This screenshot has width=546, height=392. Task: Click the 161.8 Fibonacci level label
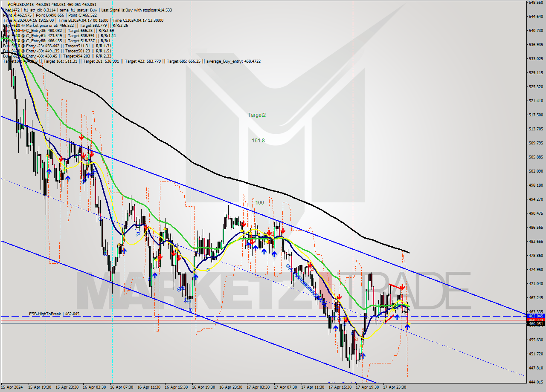tap(258, 140)
